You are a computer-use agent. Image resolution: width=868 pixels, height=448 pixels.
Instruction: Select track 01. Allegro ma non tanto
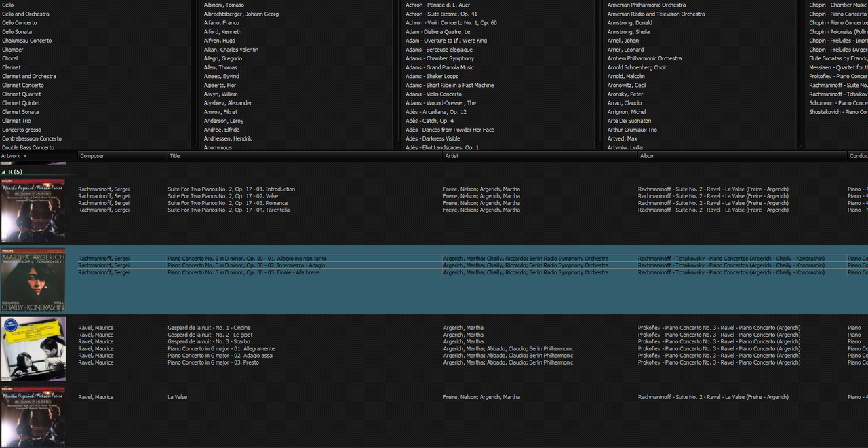coord(247,259)
